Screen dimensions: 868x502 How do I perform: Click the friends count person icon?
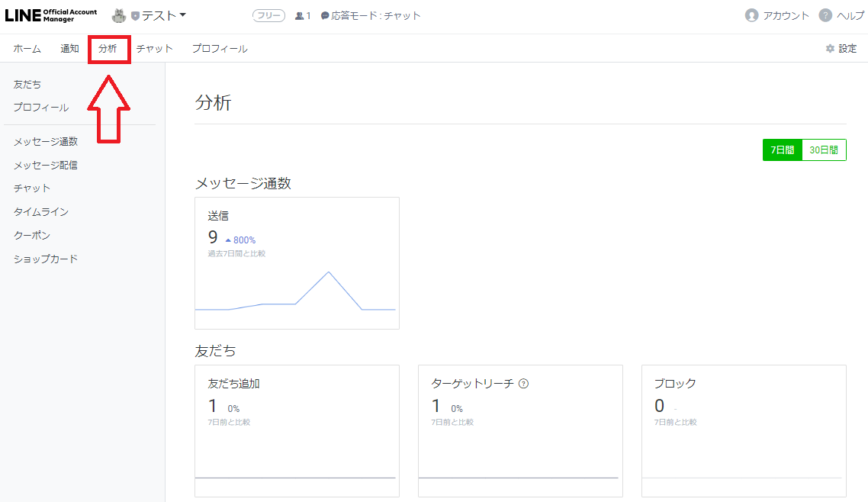[x=300, y=16]
